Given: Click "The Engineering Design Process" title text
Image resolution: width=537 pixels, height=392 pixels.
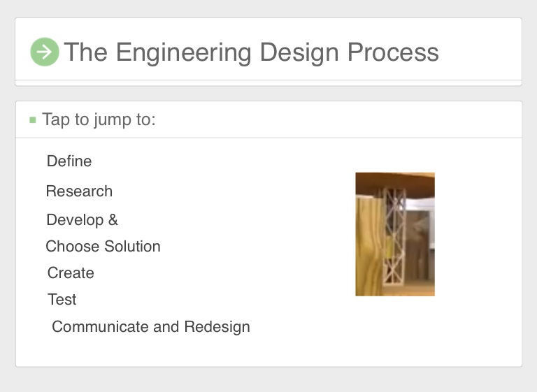Looking at the screenshot, I should pyautogui.click(x=251, y=52).
